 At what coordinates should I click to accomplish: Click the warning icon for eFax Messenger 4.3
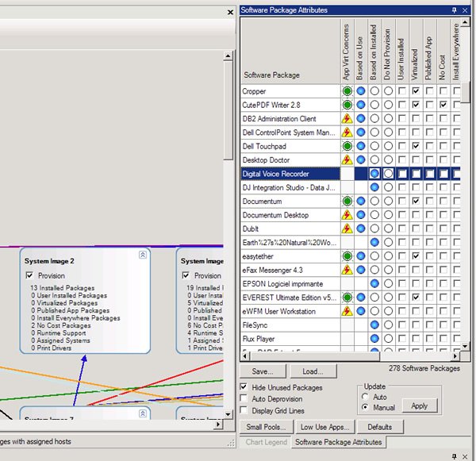347,270
